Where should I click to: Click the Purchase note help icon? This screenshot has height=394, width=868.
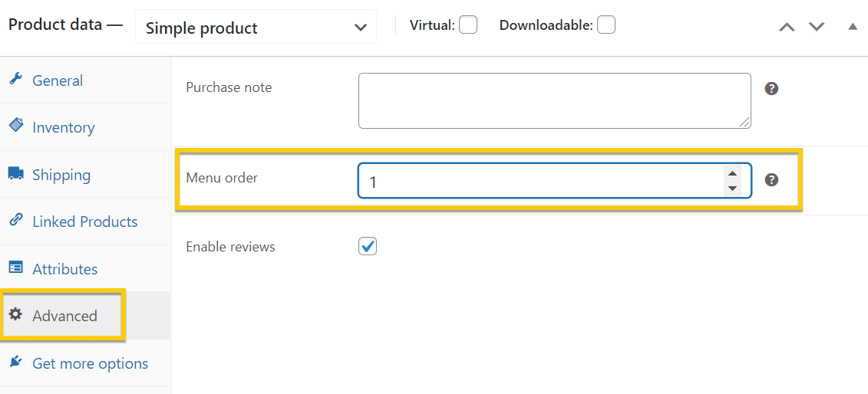click(771, 89)
